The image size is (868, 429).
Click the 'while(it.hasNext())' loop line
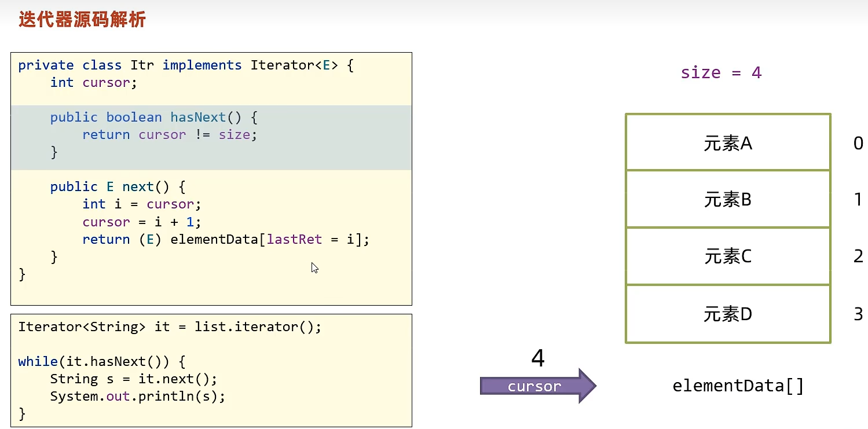101,362
